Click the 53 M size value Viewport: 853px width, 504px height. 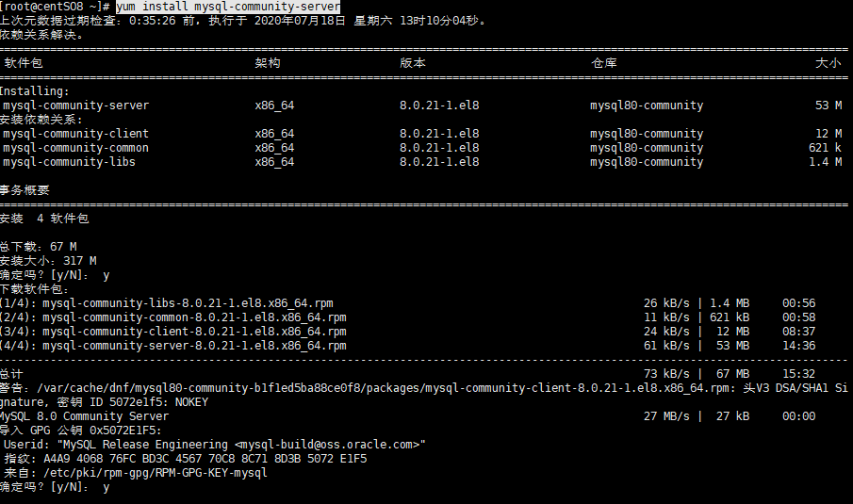(828, 106)
